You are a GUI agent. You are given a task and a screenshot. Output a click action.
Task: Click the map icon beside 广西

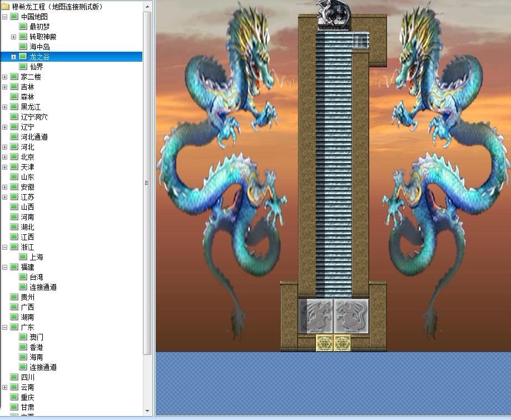click(14, 307)
